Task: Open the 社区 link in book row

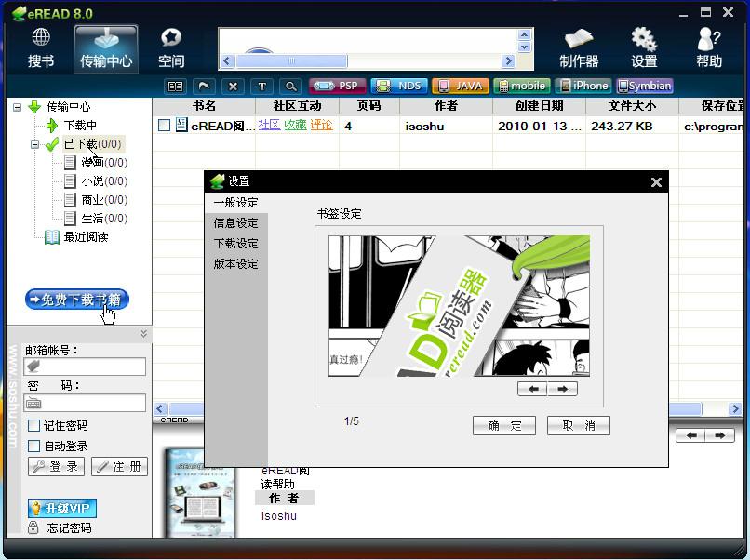Action: pos(269,126)
